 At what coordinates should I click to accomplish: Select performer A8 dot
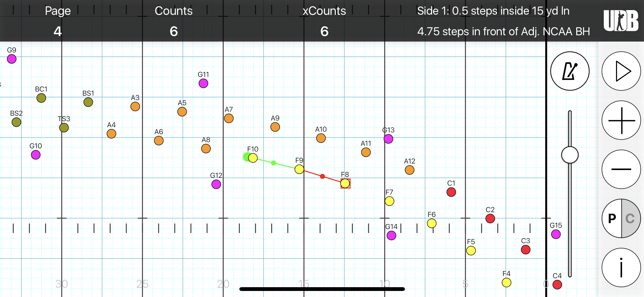[206, 149]
